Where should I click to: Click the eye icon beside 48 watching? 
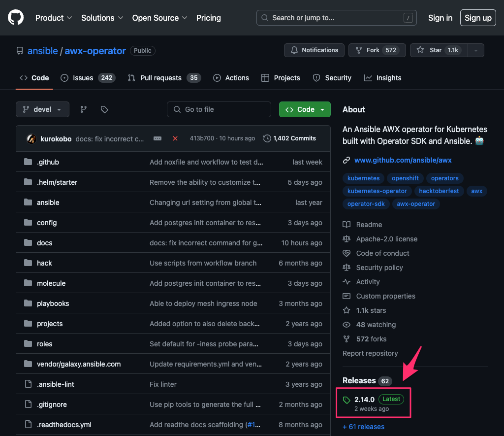[x=346, y=325]
